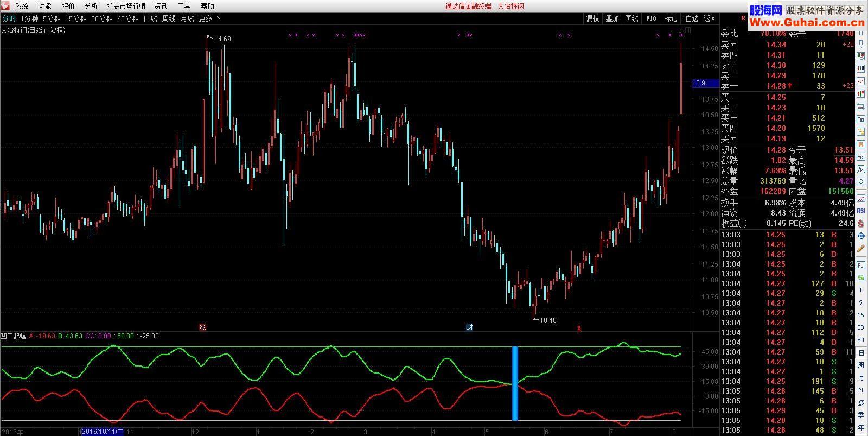868x436 pixels.
Task: Open the F12 trading icon
Action: 861,156
